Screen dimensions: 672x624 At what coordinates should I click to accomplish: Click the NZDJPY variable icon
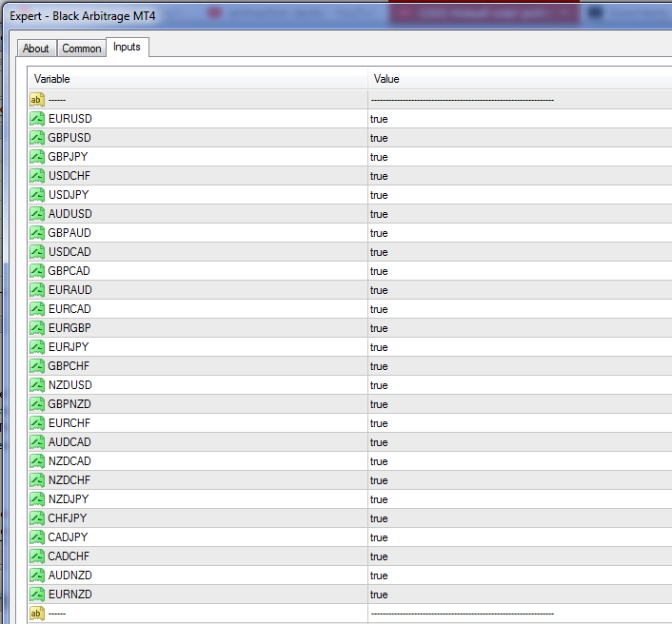[37, 499]
